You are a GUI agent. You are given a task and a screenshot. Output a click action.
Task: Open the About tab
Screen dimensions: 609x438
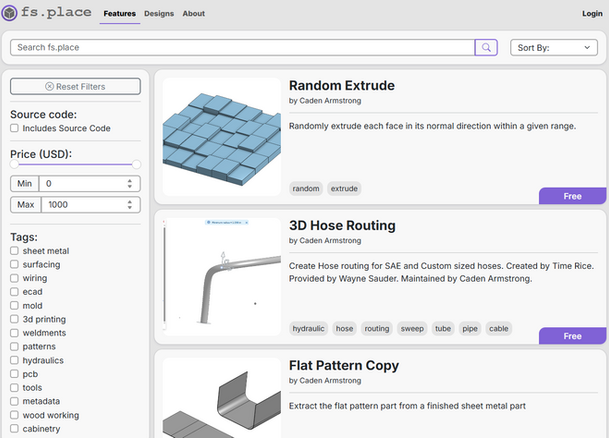[x=193, y=14]
